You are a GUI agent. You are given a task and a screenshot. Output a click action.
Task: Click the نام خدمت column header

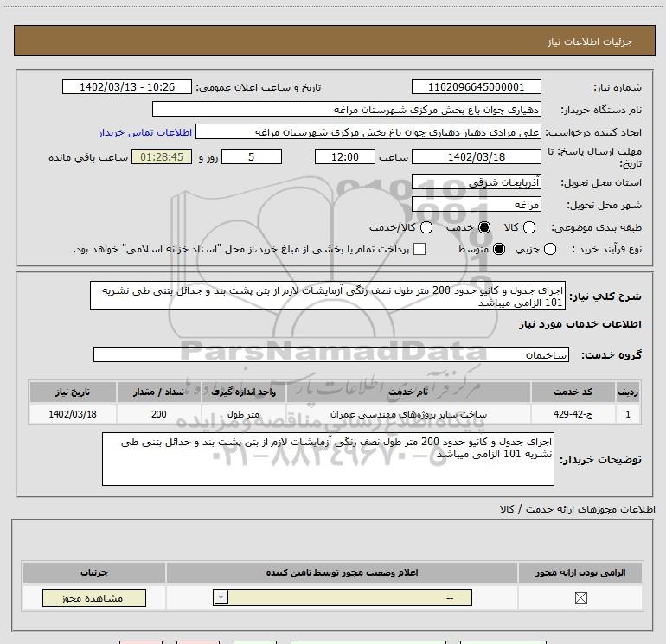coord(408,392)
